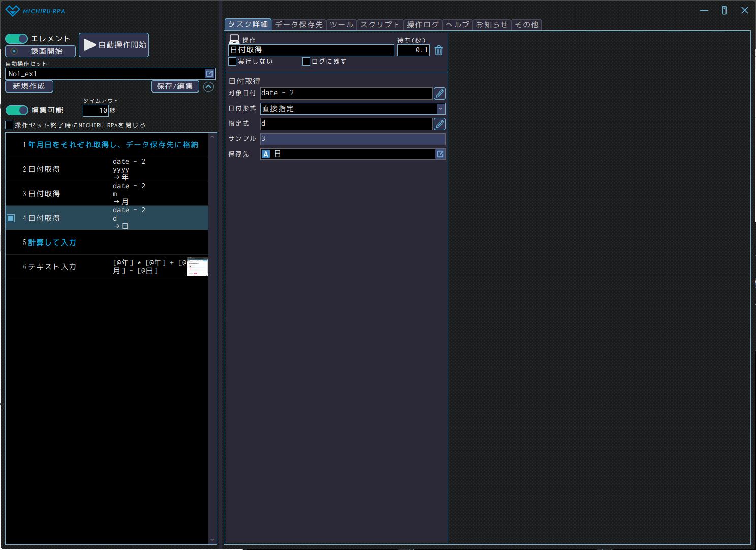Screen dimensions: 756x550
Task: Click the 新規作成 button
Action: 29,86
